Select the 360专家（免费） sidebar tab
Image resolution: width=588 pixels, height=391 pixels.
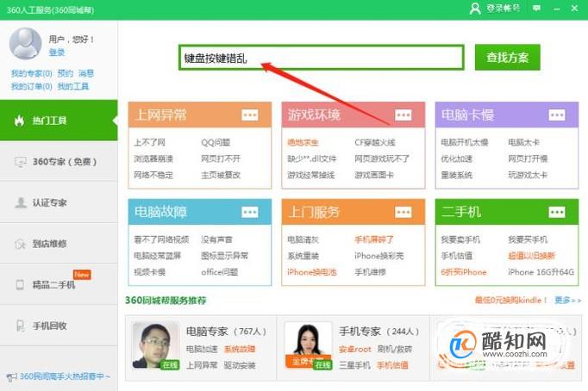59,161
